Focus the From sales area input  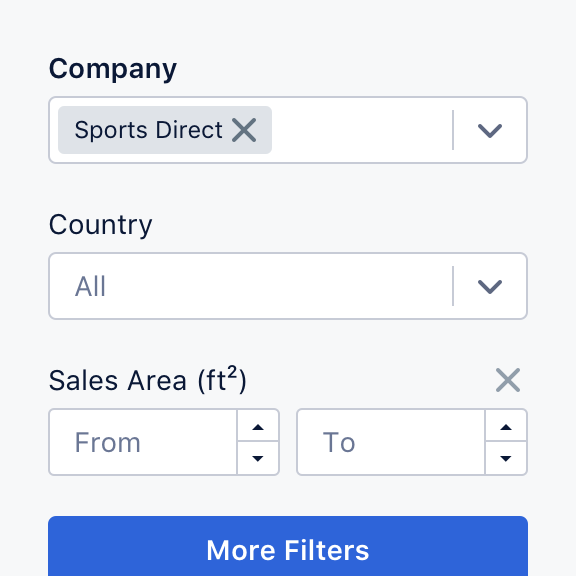click(143, 442)
